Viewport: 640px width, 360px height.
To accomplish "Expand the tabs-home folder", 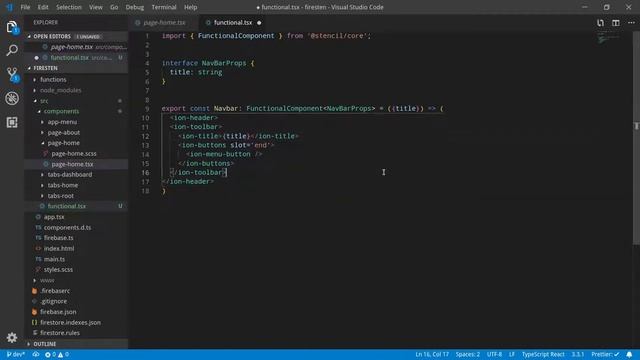I will click(62, 185).
